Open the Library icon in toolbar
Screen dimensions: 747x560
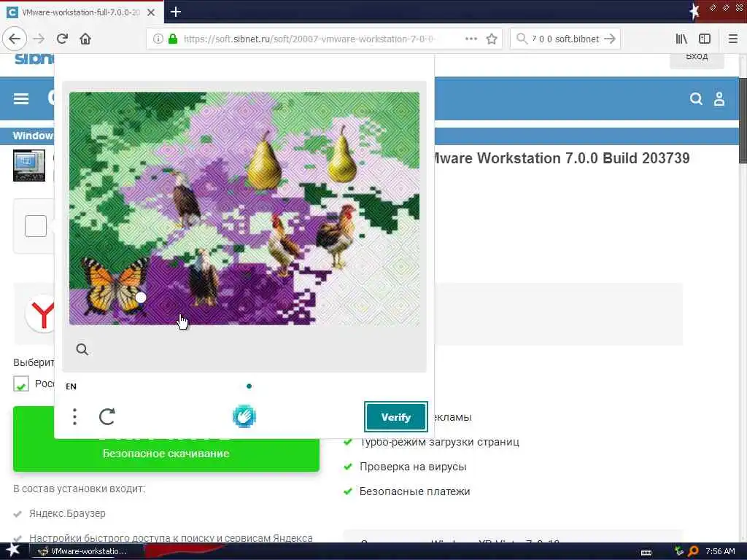click(681, 39)
